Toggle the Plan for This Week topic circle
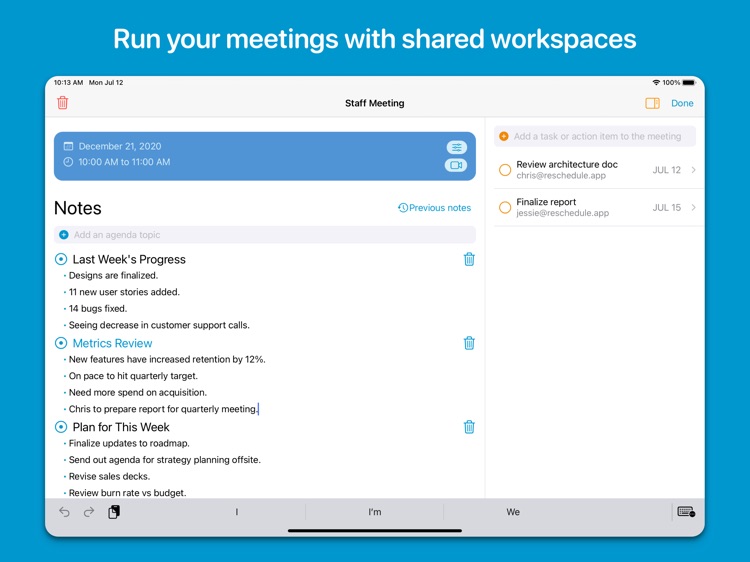 [x=61, y=427]
